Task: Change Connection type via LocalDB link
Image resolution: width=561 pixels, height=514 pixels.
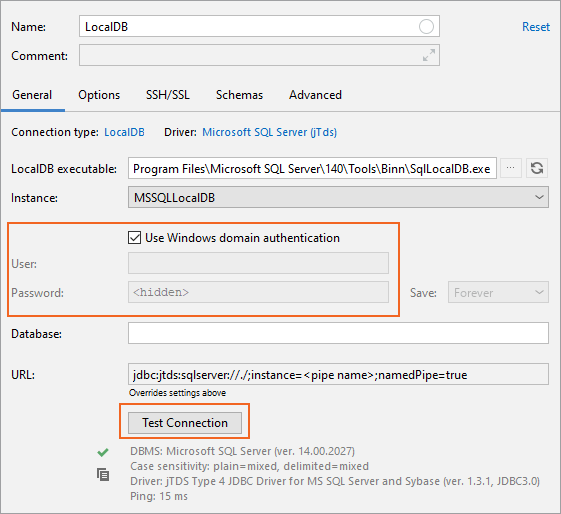Action: (x=125, y=132)
